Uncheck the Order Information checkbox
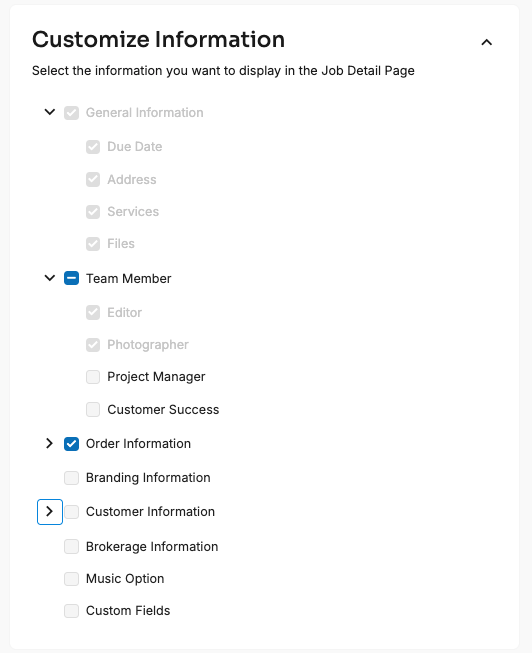 72,444
